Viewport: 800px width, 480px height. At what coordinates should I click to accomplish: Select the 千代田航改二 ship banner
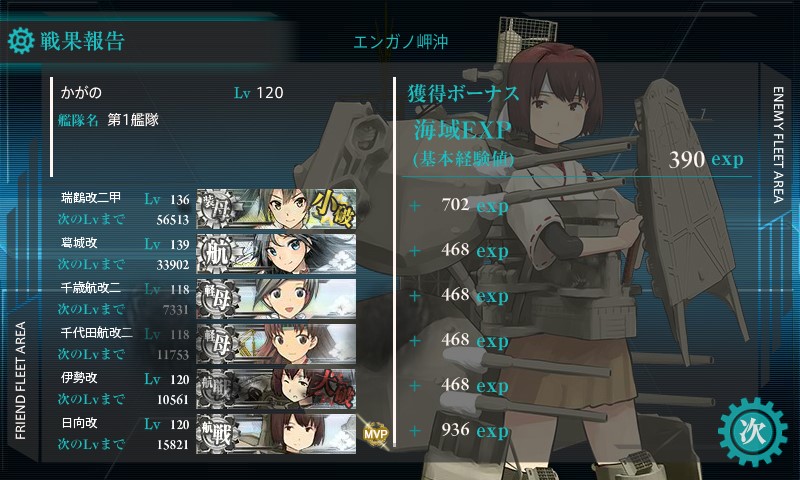click(276, 344)
